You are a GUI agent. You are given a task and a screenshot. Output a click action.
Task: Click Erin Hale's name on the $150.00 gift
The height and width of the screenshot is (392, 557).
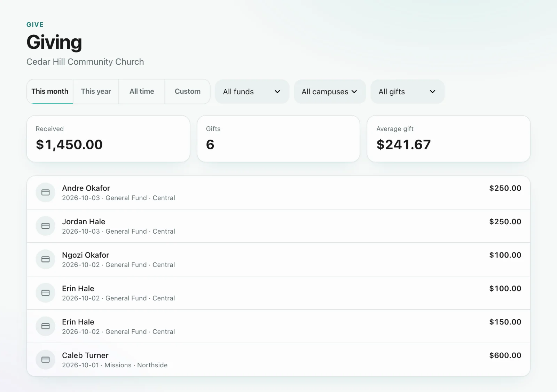click(x=78, y=322)
